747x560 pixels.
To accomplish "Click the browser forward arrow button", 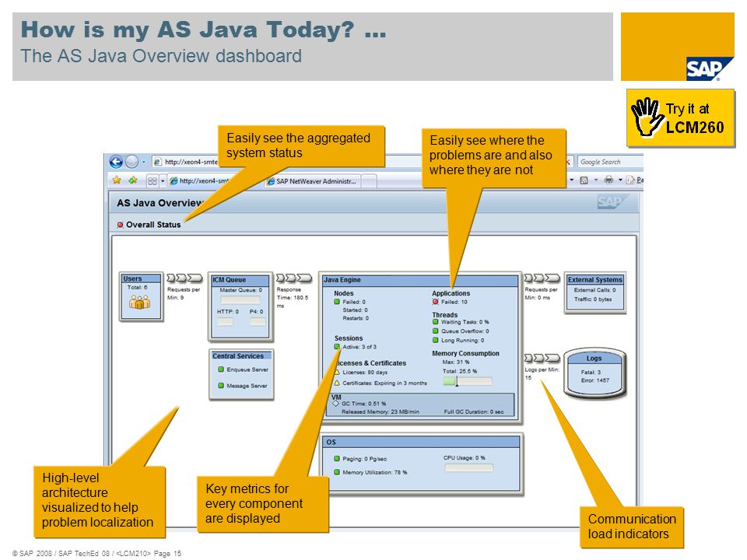I will coord(132,162).
